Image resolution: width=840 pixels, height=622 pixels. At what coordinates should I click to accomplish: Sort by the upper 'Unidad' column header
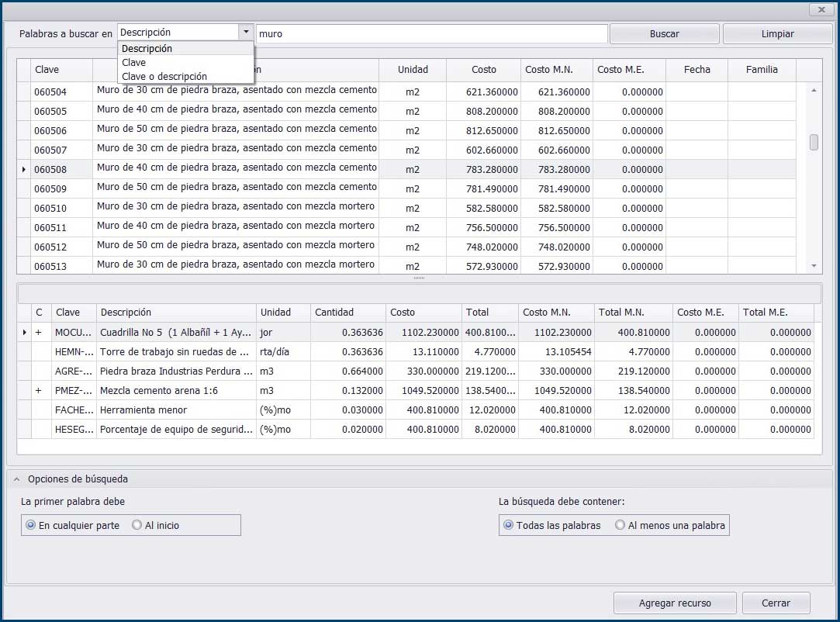click(413, 70)
